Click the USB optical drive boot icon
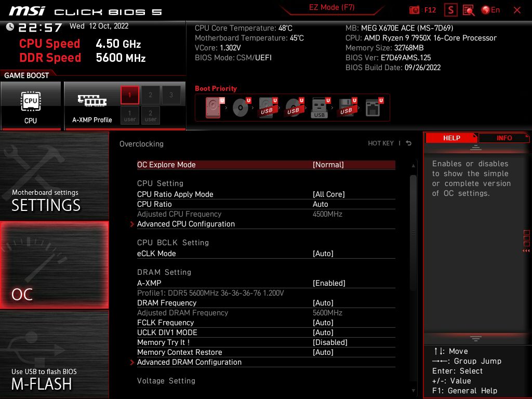 [294, 108]
